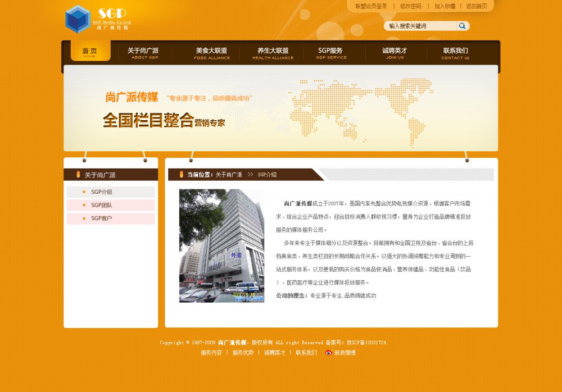Click the office building photo
Image resolution: width=562 pixels, height=392 pixels.
[x=220, y=245]
